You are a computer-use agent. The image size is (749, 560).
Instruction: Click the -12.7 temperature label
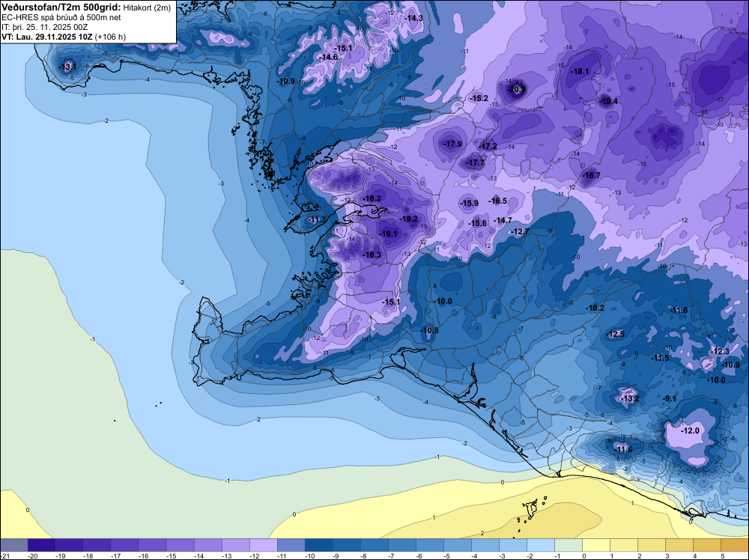coord(520,231)
